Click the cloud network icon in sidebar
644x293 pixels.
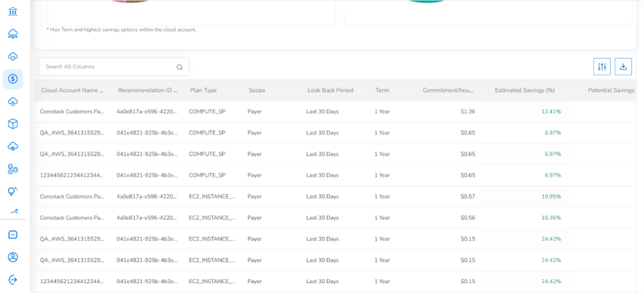tap(13, 34)
